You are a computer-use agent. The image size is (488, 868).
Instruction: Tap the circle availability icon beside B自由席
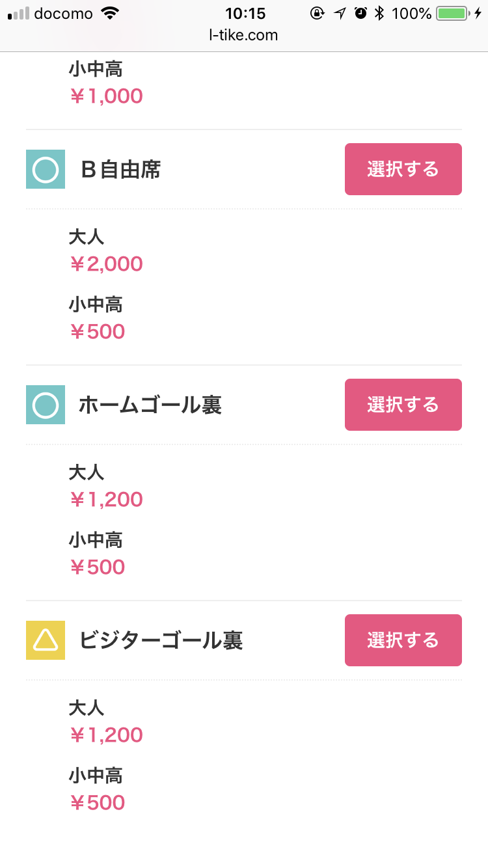point(46,169)
